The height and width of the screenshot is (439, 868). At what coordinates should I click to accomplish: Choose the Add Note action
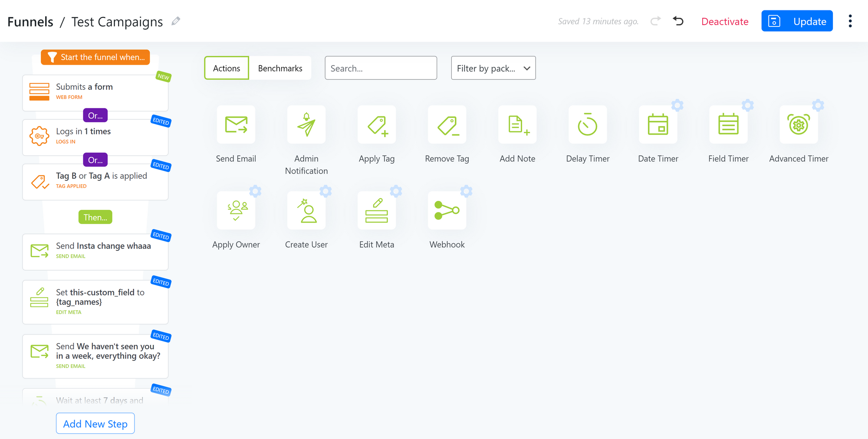point(517,124)
